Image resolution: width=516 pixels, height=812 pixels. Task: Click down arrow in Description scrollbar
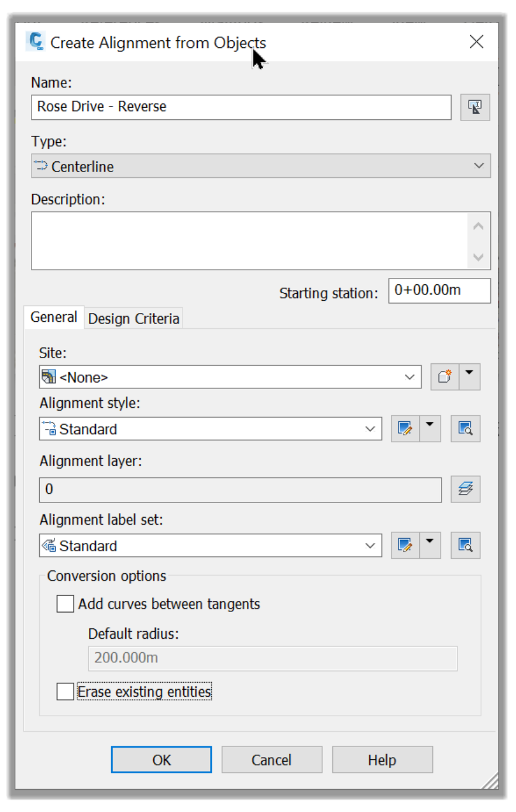click(478, 257)
